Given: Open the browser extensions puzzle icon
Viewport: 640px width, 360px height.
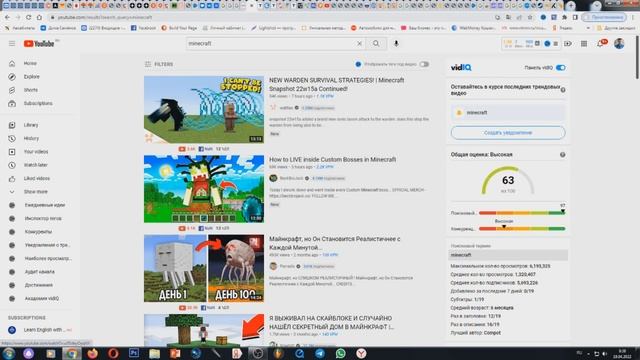Looking at the screenshot, I should (564, 18).
